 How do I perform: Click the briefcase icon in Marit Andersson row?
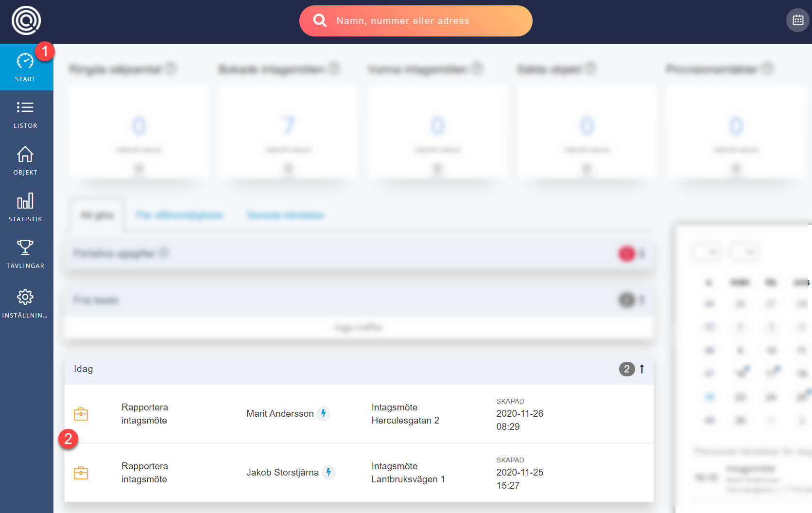(x=81, y=414)
